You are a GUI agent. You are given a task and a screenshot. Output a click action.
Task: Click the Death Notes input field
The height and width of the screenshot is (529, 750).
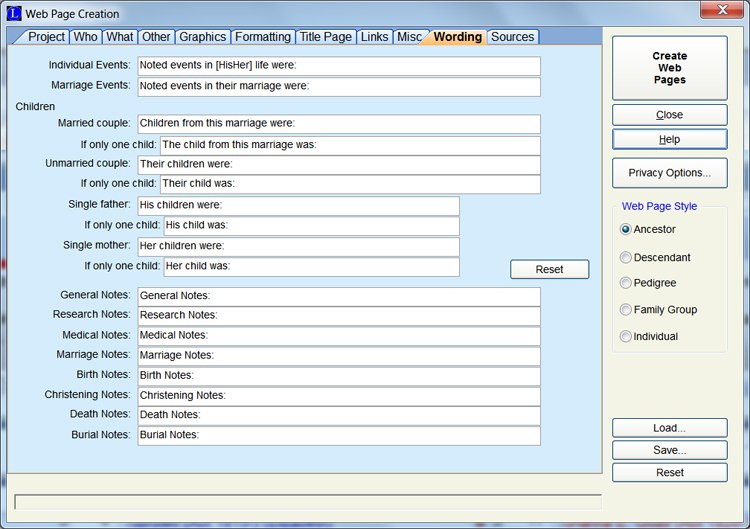339,416
